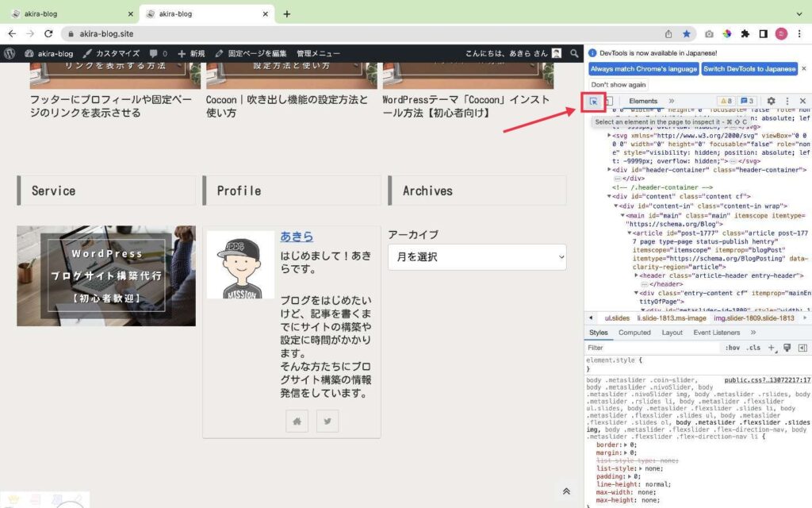812x508 pixels.
Task: Show more Styles sidebar tabs chevron
Action: coord(753,333)
